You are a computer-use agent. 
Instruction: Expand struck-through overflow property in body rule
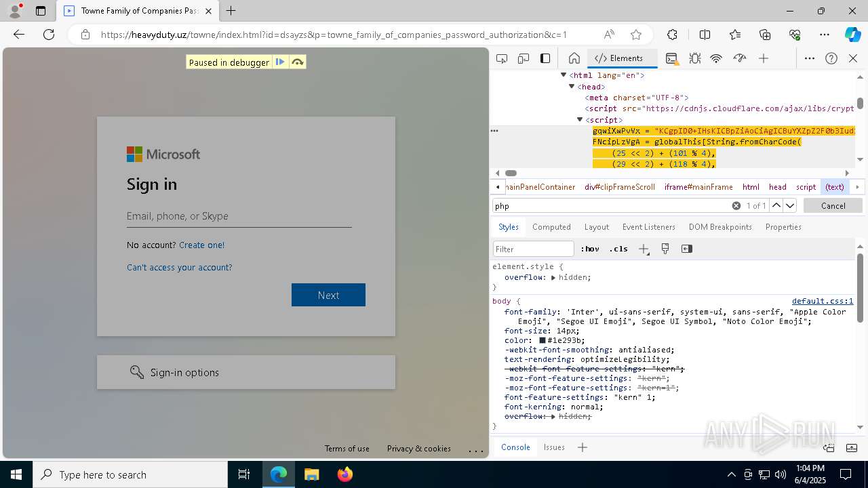[x=553, y=416]
